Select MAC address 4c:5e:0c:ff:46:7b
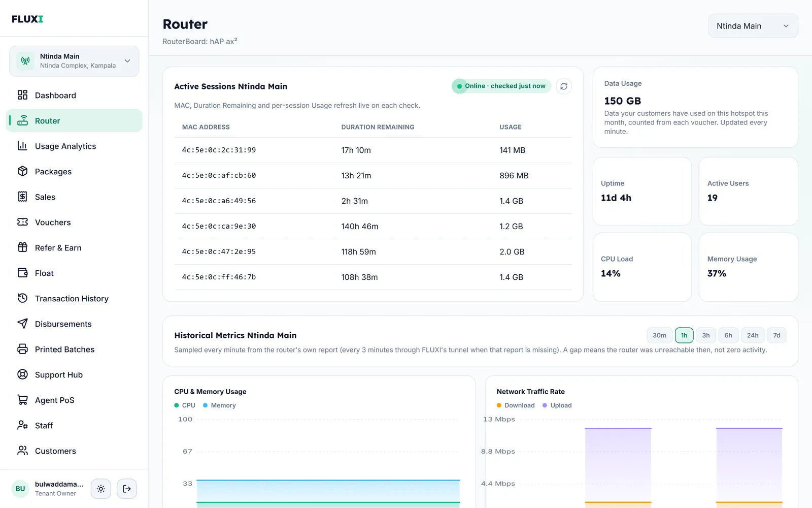 pyautogui.click(x=219, y=277)
